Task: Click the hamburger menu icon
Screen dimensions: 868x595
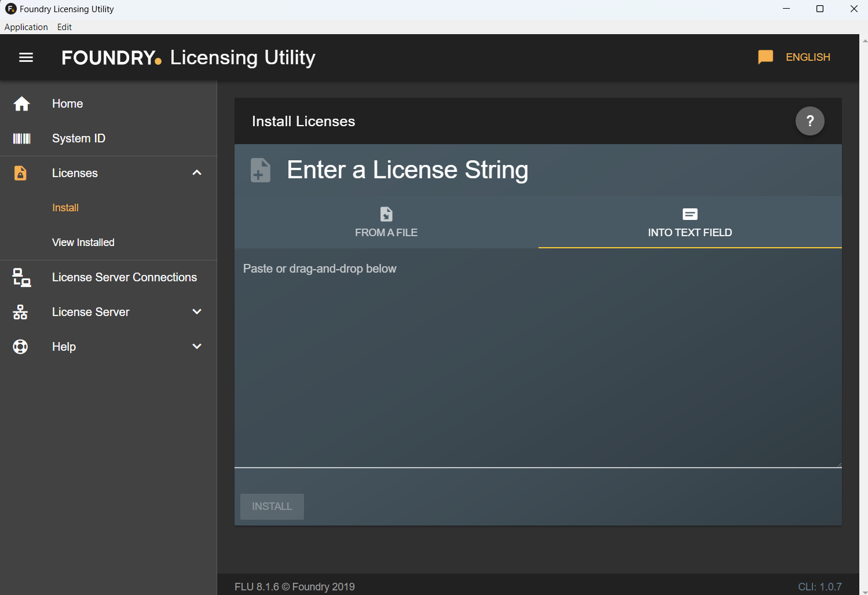Action: click(x=26, y=57)
